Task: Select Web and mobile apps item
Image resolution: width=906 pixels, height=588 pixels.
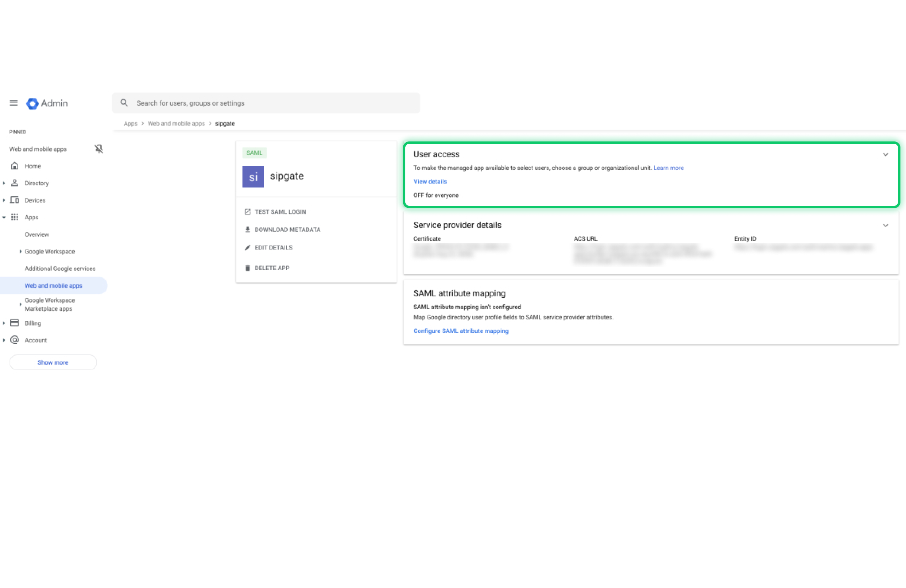Action: (53, 286)
